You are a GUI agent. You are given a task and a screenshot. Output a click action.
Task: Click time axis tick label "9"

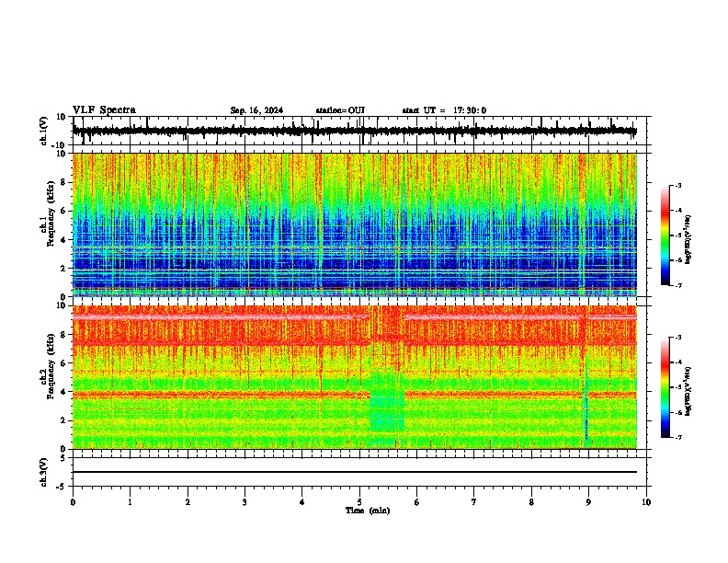[x=588, y=502]
